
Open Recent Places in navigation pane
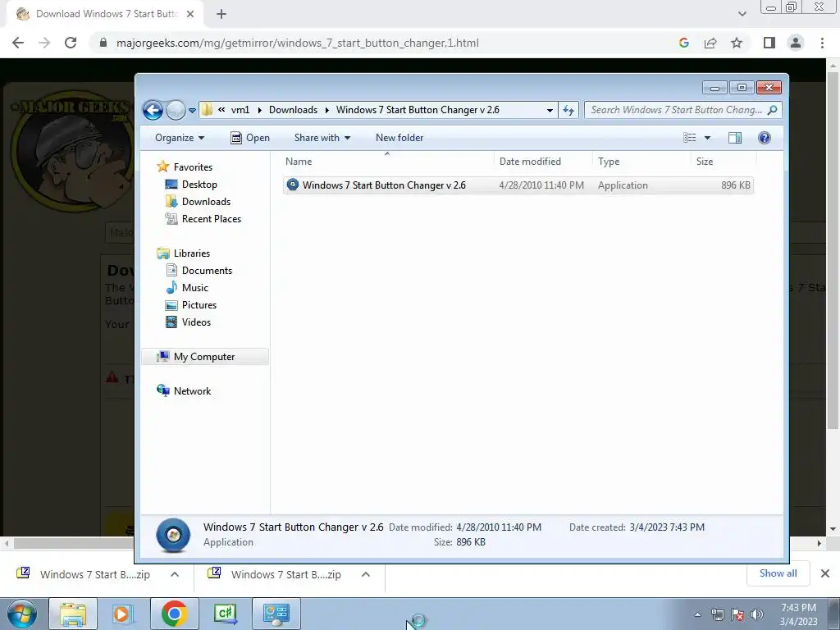coord(212,218)
